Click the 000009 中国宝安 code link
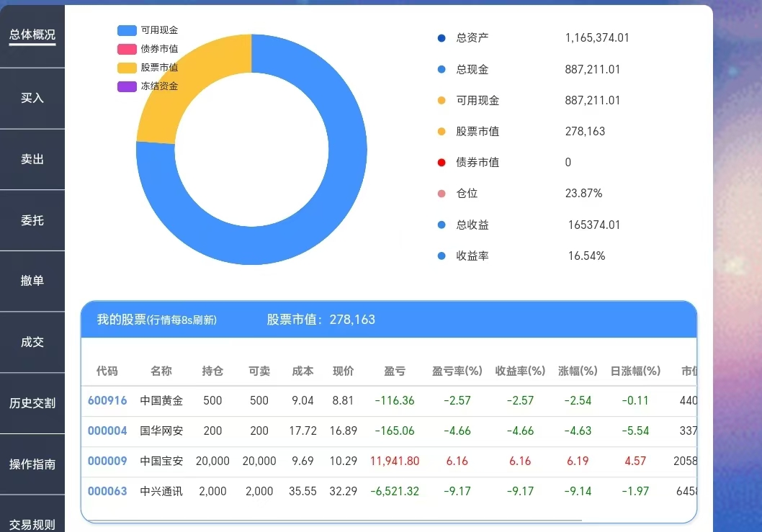The height and width of the screenshot is (532, 762). (x=107, y=461)
